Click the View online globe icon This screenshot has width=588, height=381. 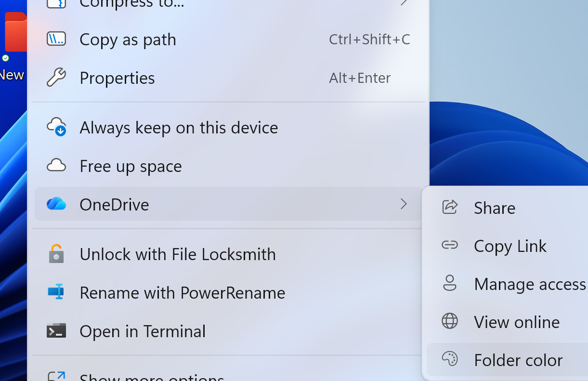click(450, 321)
